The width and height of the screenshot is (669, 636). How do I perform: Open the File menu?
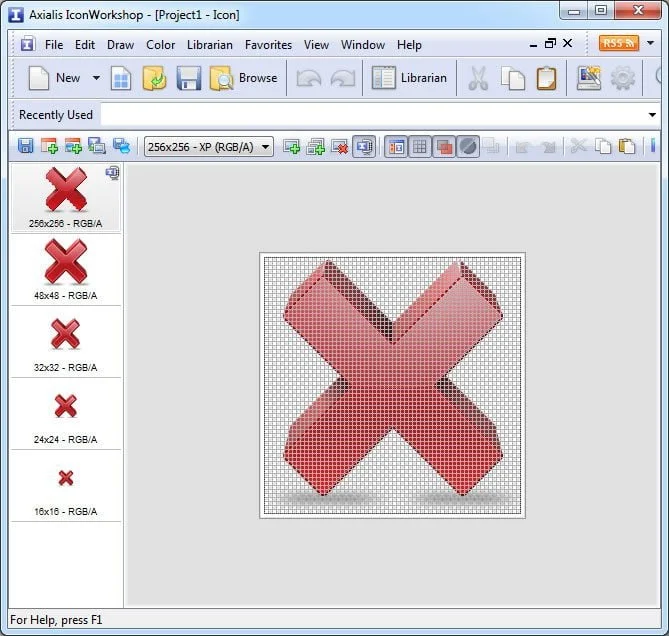54,45
